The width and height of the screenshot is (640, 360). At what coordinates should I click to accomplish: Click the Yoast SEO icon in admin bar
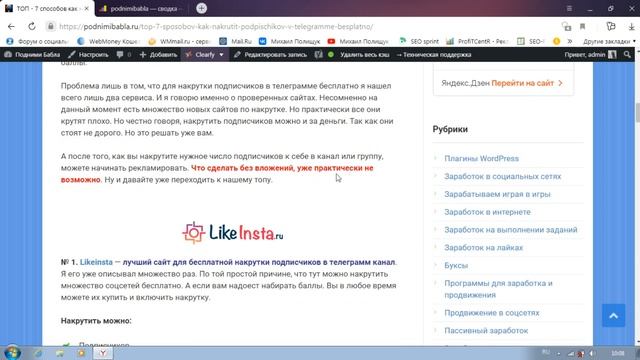click(x=318, y=54)
